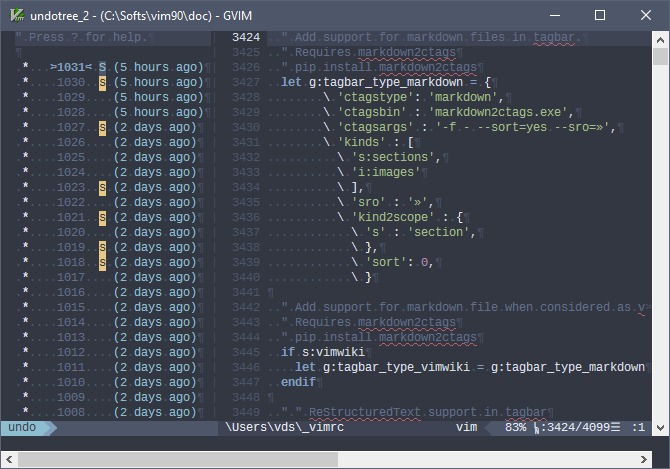Click saved marker S beside state 1027
This screenshot has width=670, height=469.
pos(103,127)
